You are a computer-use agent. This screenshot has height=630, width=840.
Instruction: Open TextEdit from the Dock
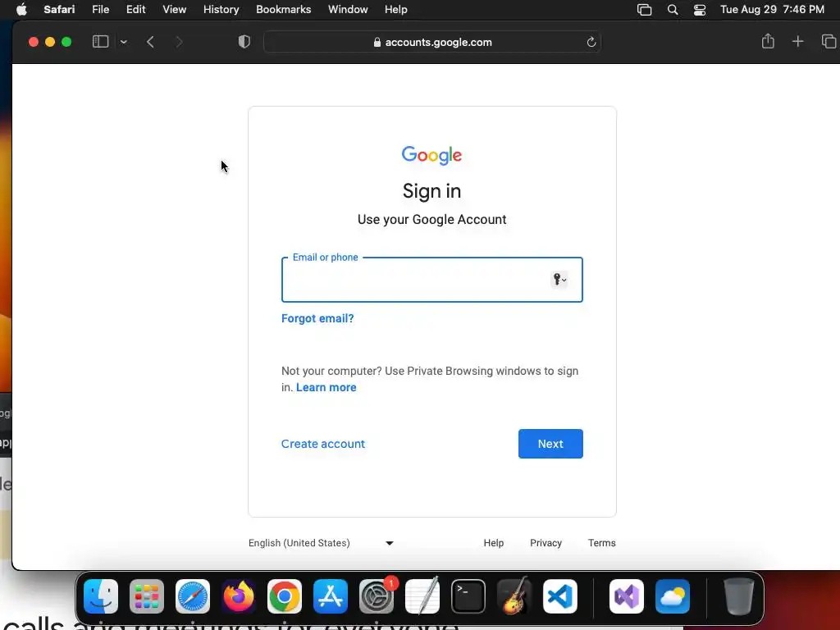(x=422, y=596)
